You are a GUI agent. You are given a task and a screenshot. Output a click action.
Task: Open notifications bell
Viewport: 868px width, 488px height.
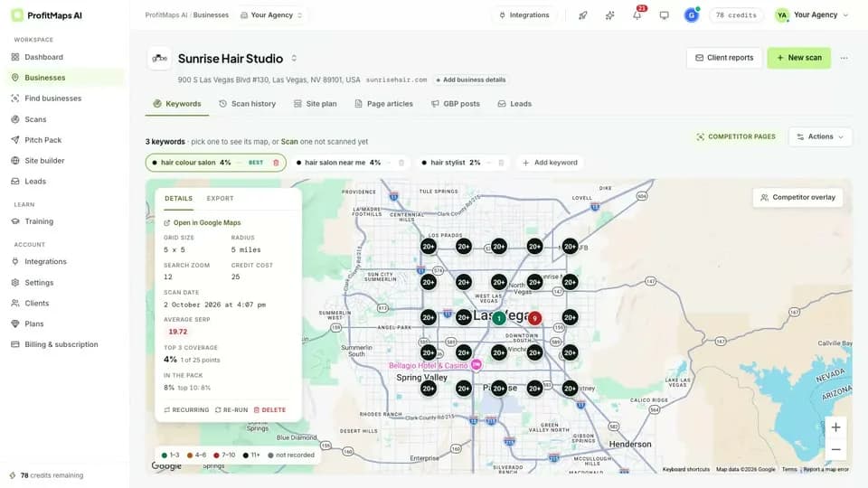(x=637, y=15)
